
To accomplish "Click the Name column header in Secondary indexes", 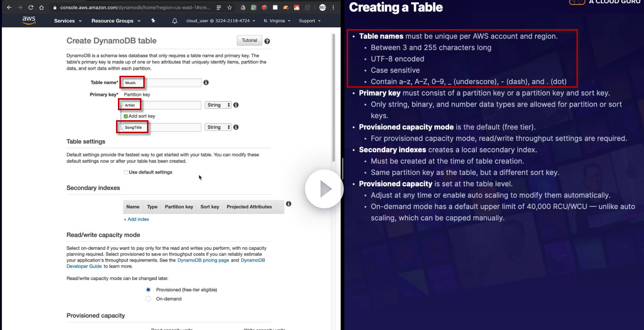I will click(x=133, y=207).
